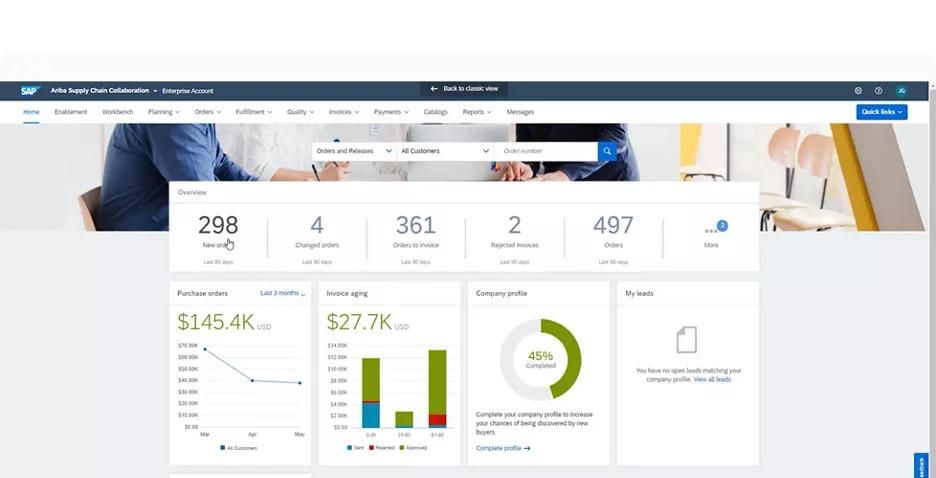Click the Overview section header

[x=192, y=193]
